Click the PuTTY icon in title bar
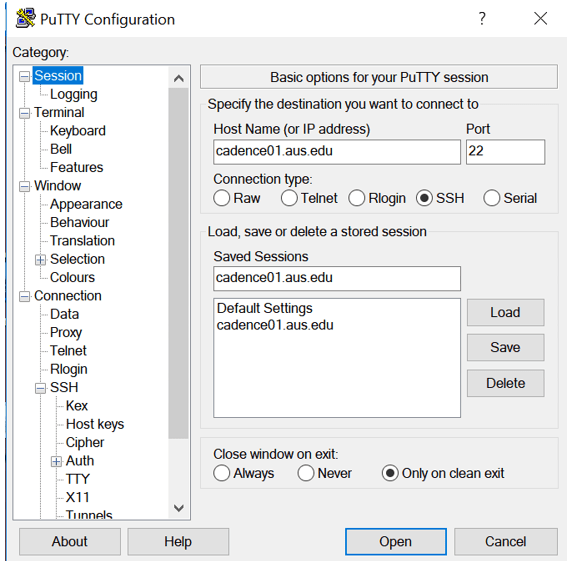 coord(25,18)
